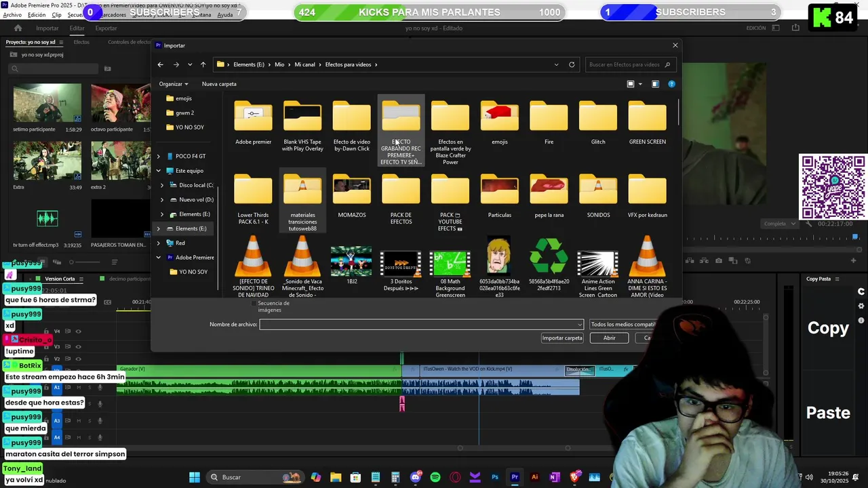Open Discord from the taskbar
This screenshot has height=488, width=868.
[416, 477]
